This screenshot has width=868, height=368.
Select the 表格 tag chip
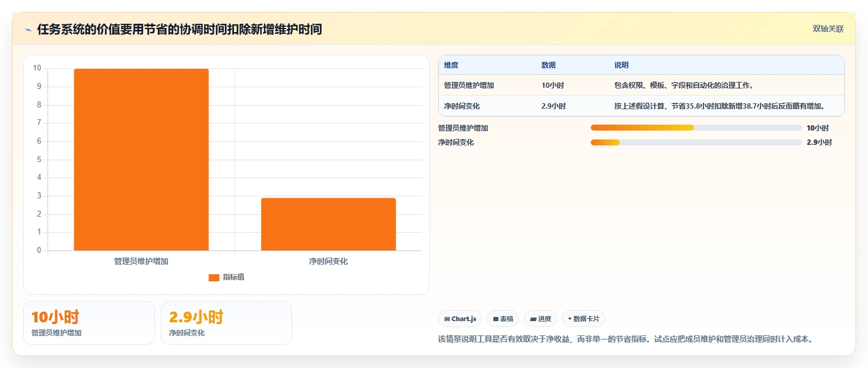[503, 319]
